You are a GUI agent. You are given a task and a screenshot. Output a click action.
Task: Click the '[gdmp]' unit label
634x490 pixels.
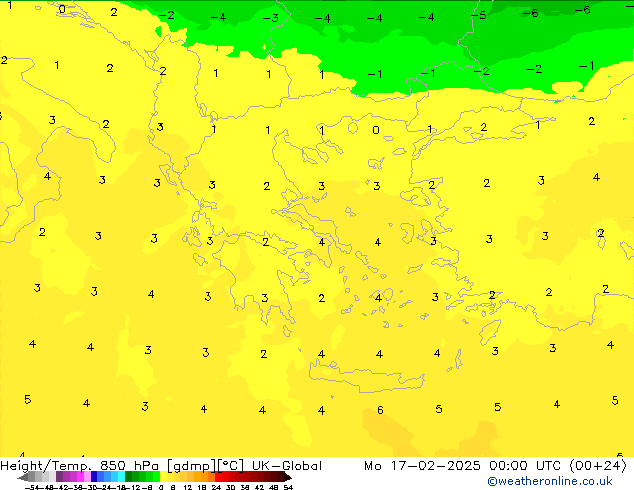192,466
